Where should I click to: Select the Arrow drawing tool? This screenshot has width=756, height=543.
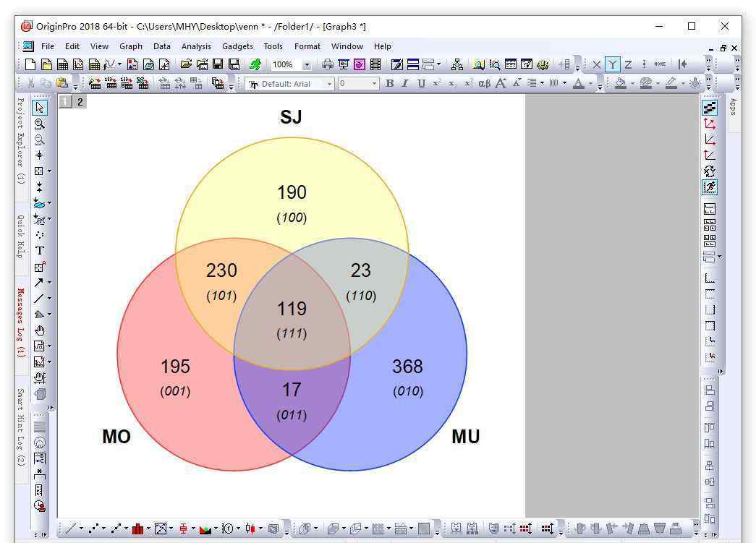click(x=38, y=282)
